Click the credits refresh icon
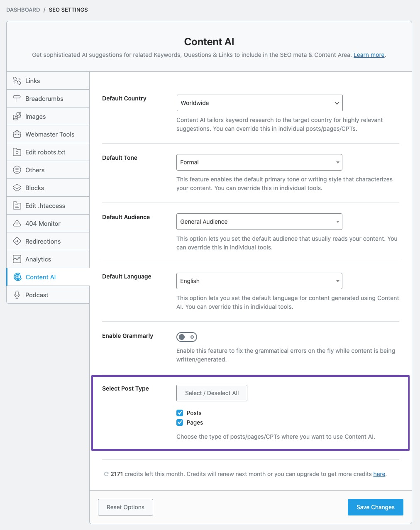 (x=105, y=474)
